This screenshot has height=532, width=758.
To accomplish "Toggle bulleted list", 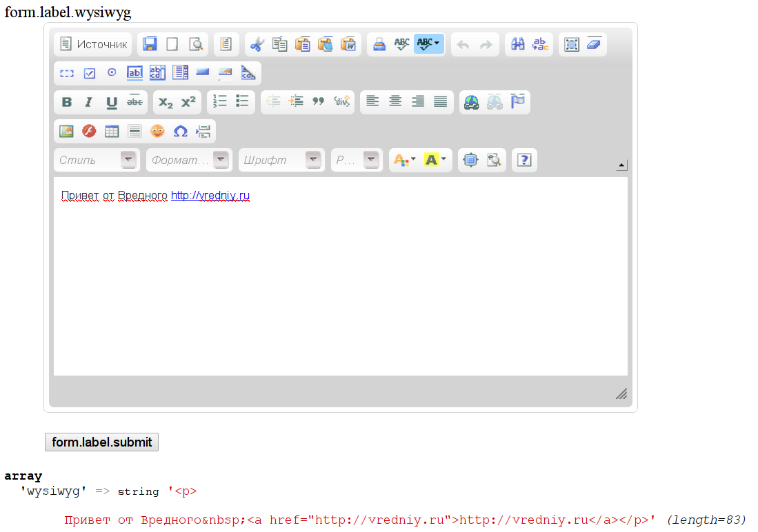I will [x=242, y=101].
